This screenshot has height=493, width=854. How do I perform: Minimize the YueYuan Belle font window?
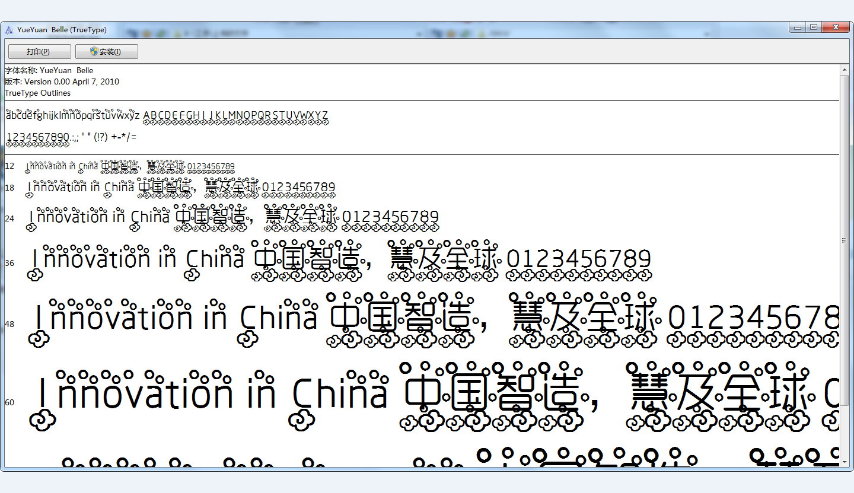coord(798,27)
